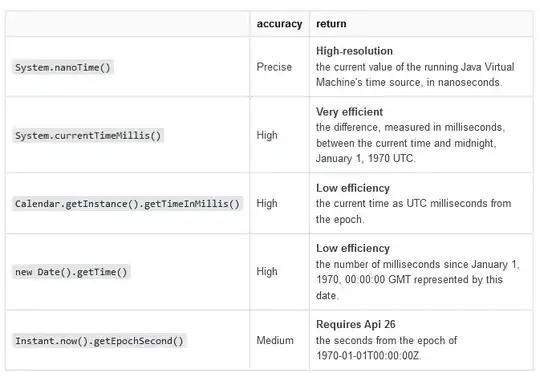Screen dimensions: 540x377
Task: Select the System.currentTimeMillis() code cell
Action: tap(88, 135)
